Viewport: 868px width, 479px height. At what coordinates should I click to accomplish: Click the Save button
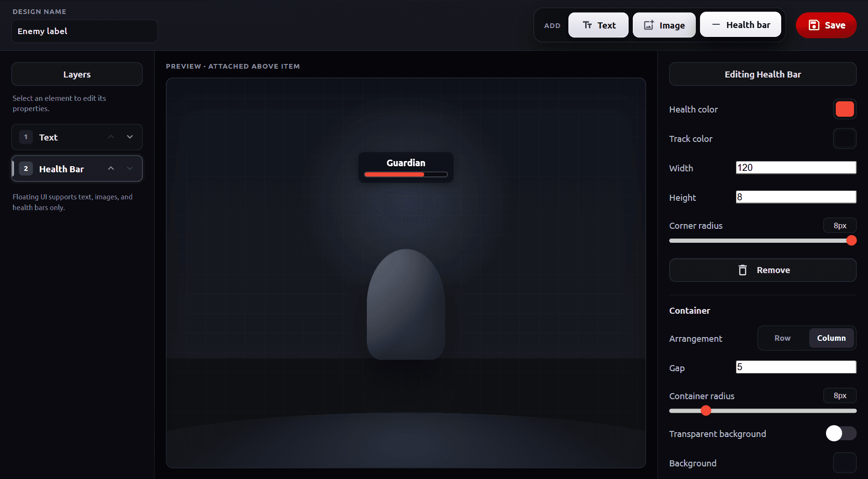click(826, 25)
